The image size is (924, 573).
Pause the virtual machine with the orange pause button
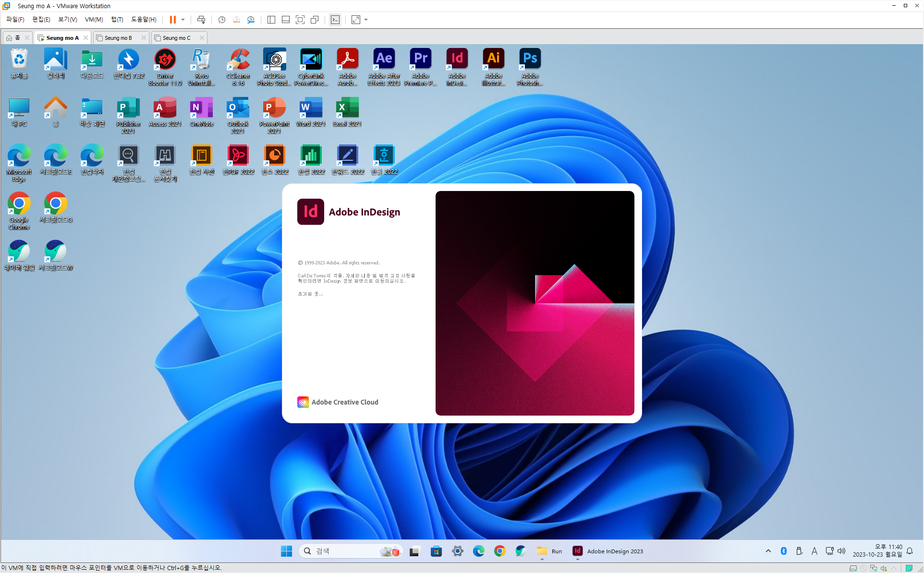pyautogui.click(x=173, y=20)
